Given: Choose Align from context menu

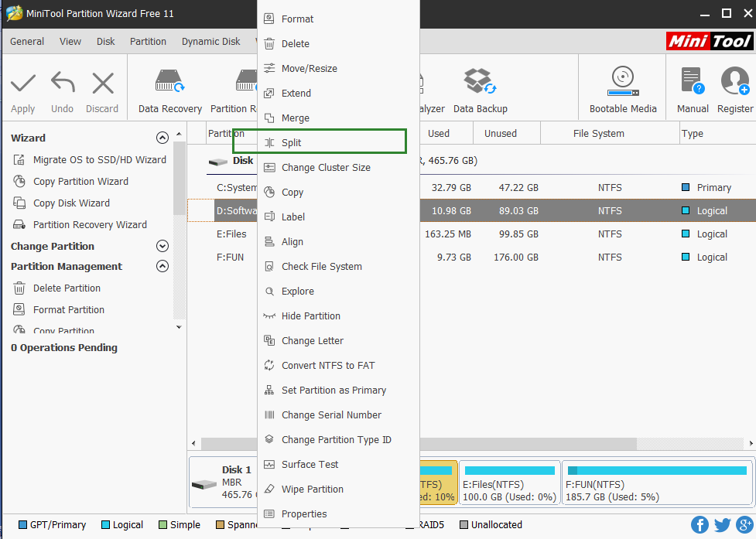Looking at the screenshot, I should (338, 242).
